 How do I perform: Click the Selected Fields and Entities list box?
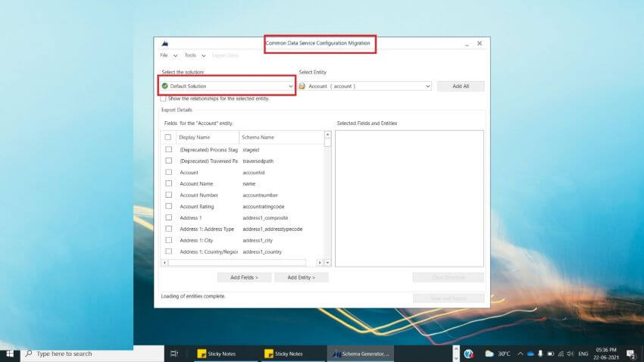409,198
